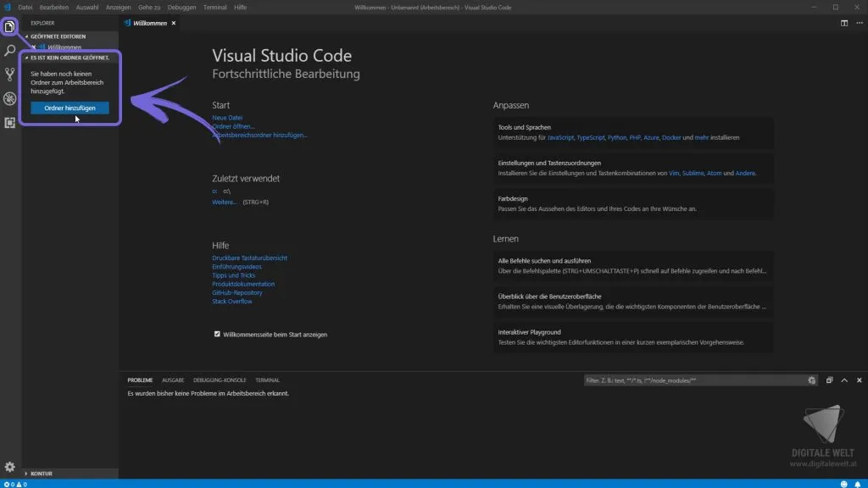Click the Ordner hinzufügen button
The width and height of the screenshot is (868, 488).
point(70,108)
